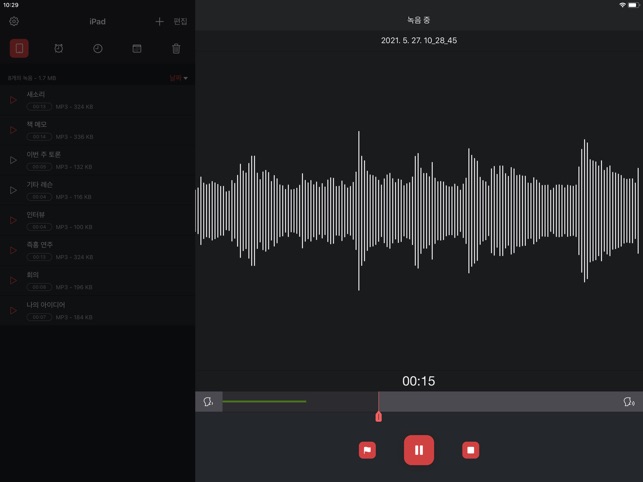Open the calendar view icon

137,48
